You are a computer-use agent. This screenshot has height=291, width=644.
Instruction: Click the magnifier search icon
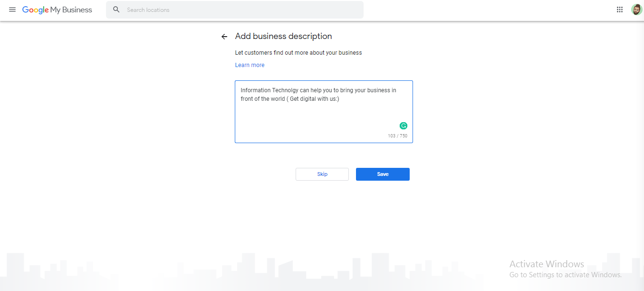click(x=116, y=10)
